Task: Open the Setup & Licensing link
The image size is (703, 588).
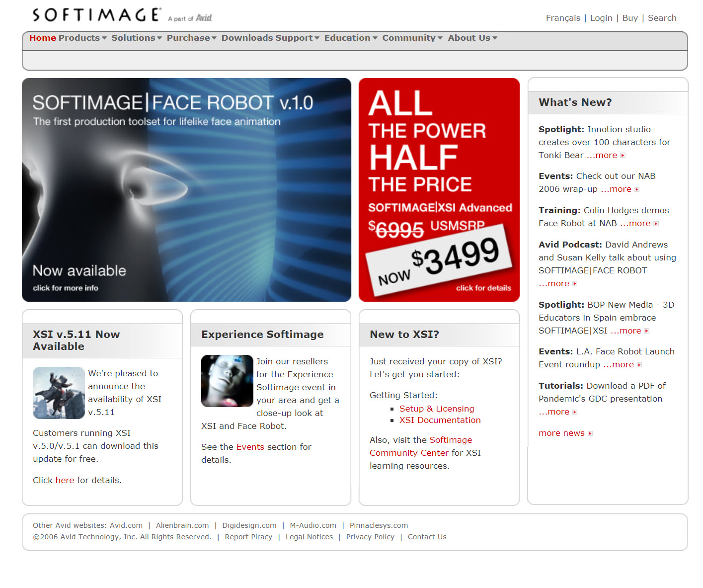Action: 436,409
